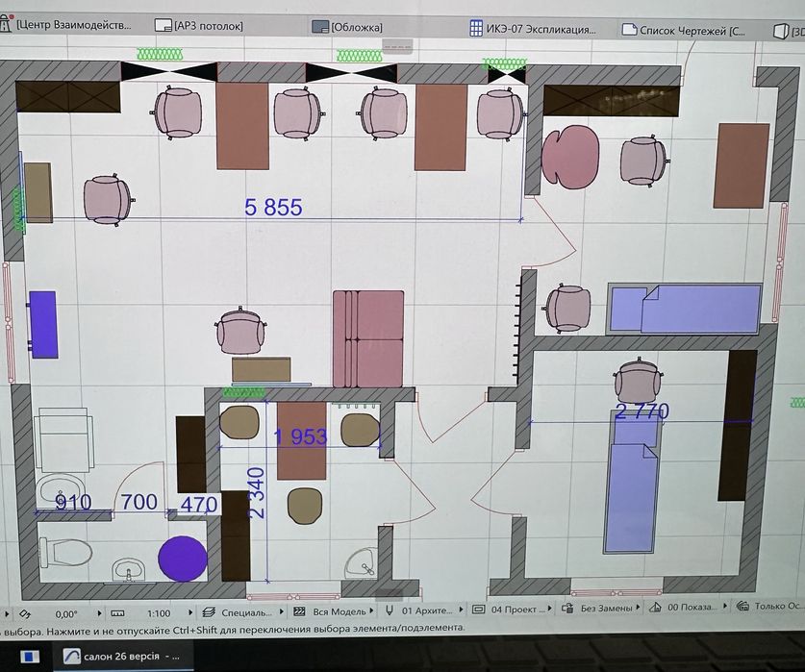Expand the arrow after Вся Модель
The width and height of the screenshot is (805, 672).
(371, 610)
